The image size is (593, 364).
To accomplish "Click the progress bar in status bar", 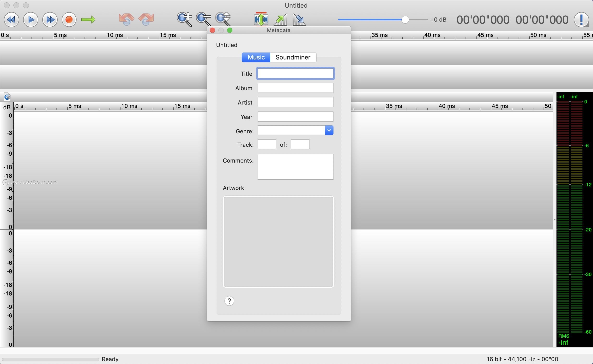I will (50, 359).
